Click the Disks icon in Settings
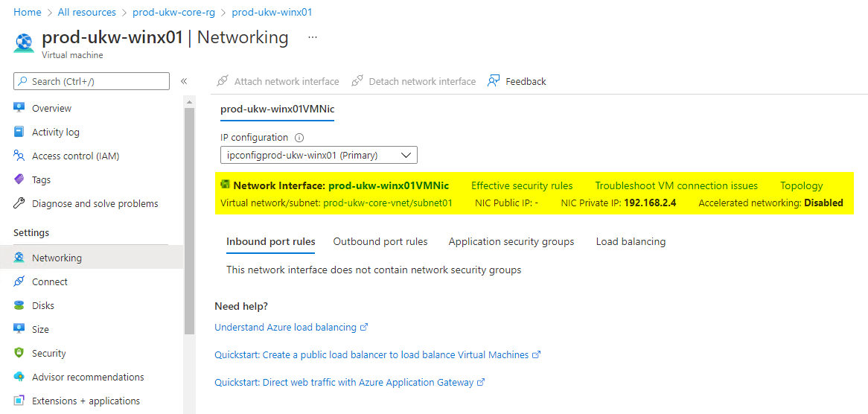 (19, 305)
